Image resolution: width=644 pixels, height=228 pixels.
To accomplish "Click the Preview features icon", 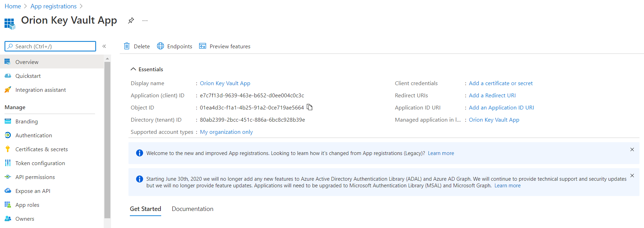I will click(203, 46).
